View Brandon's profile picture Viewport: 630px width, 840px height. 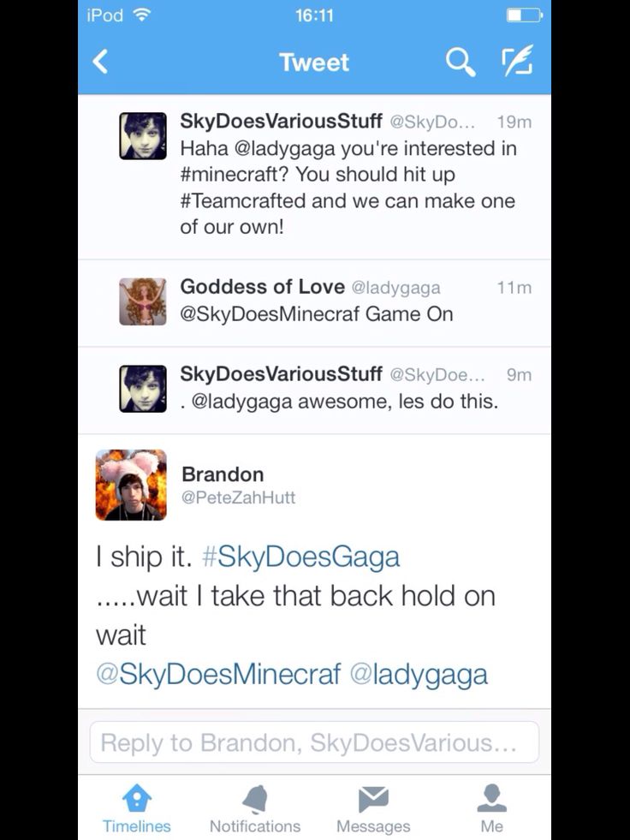[x=131, y=485]
